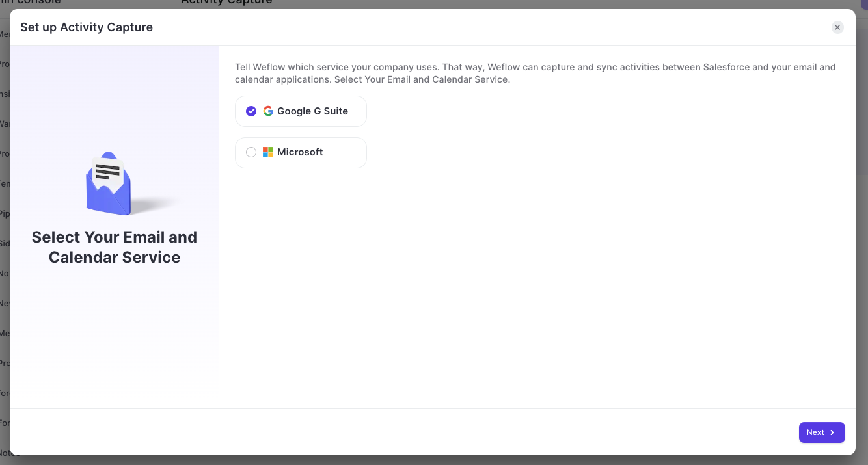868x465 pixels.
Task: Click the Next button
Action: pyautogui.click(x=822, y=432)
